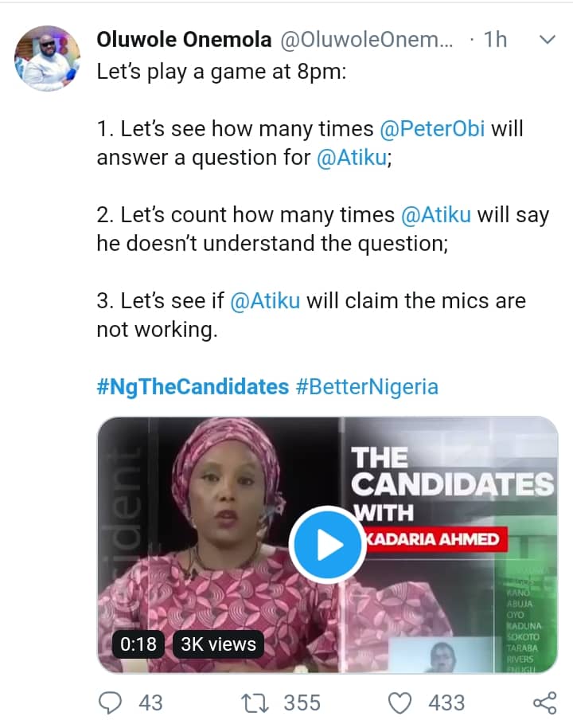Expand tweet options chevron menu
The image size is (573, 728).
(548, 39)
